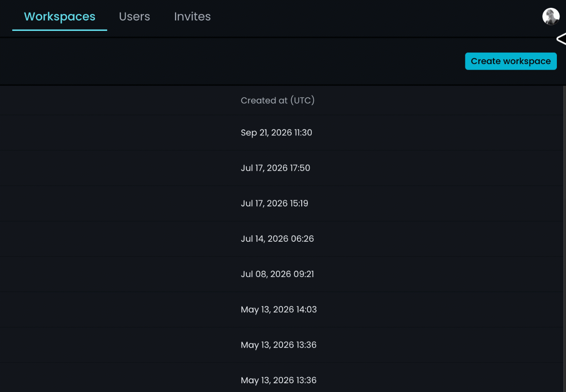This screenshot has width=566, height=392.
Task: Select the Workspaces tab
Action: tap(60, 17)
